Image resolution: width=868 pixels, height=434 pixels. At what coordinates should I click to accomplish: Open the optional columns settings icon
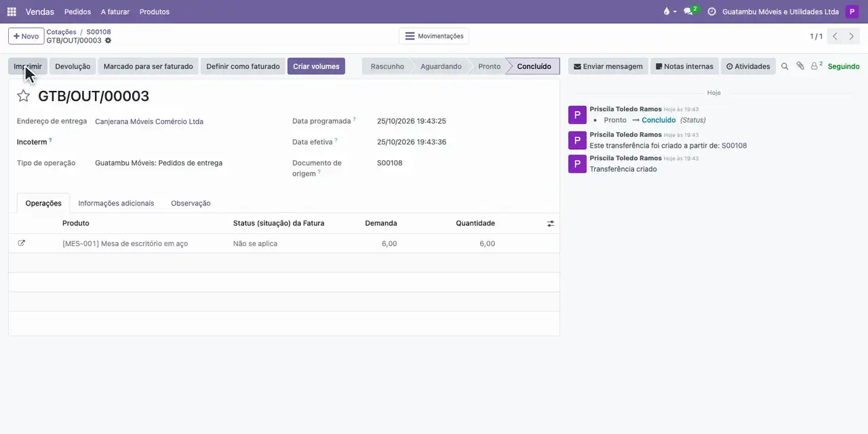pyautogui.click(x=551, y=223)
